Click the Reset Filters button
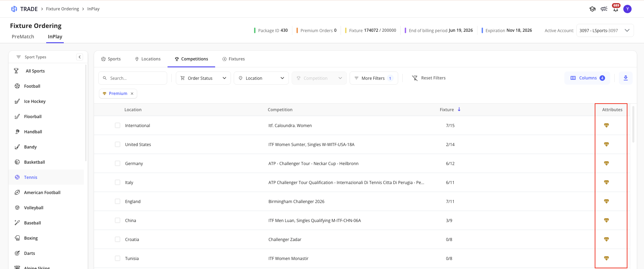The height and width of the screenshot is (269, 644). point(429,78)
